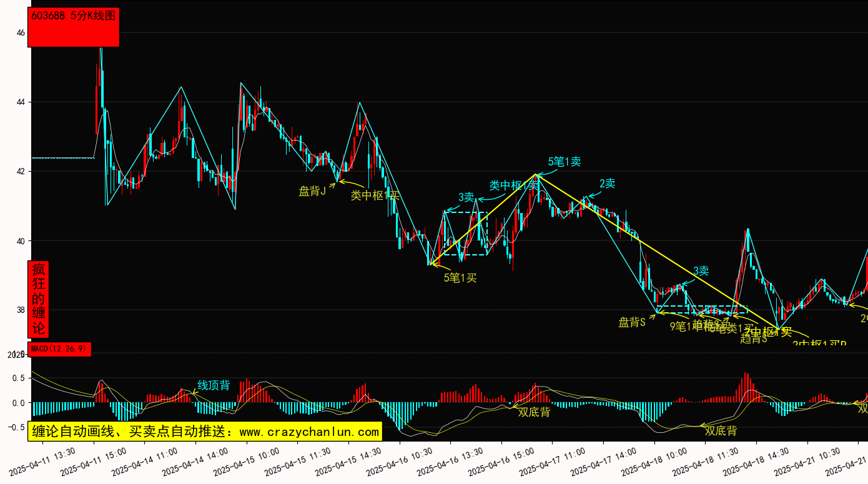Click the "趋背S" trend divergence label
This screenshot has height=484, width=868.
[753, 339]
